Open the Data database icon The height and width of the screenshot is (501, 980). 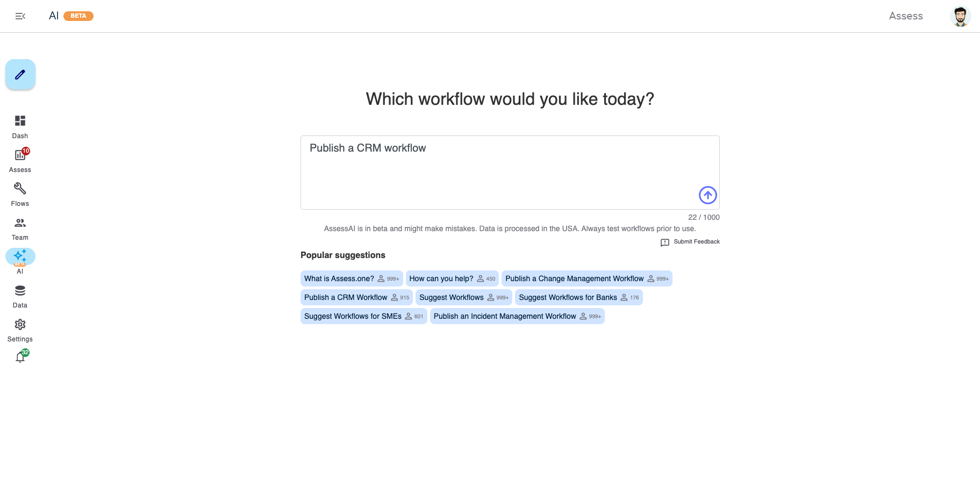coord(20,296)
